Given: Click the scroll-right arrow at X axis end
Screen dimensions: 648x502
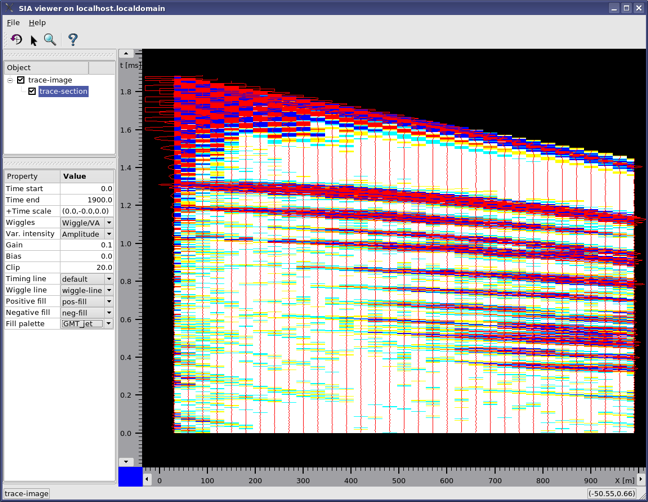Looking at the screenshot, I should [x=641, y=479].
